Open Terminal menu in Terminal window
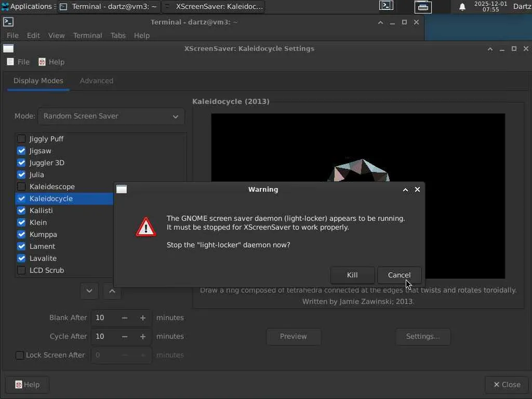 point(87,35)
